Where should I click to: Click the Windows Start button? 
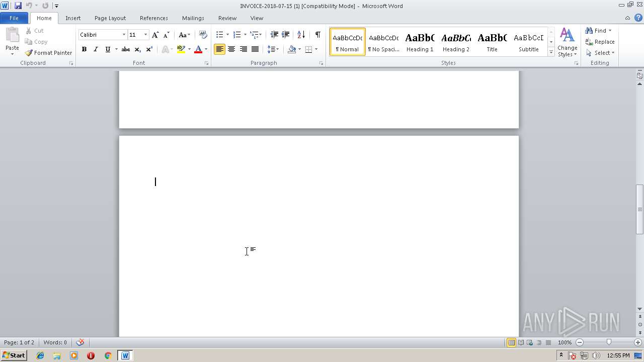14,355
